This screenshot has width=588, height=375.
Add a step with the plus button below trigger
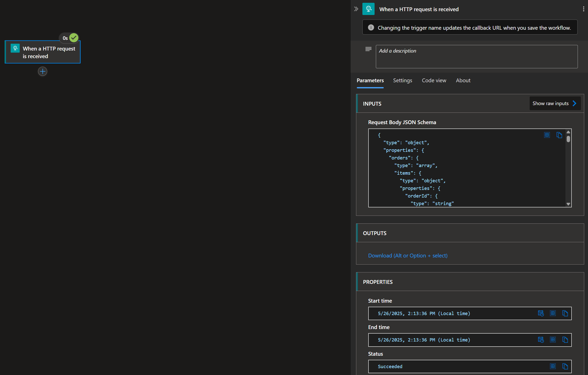43,71
